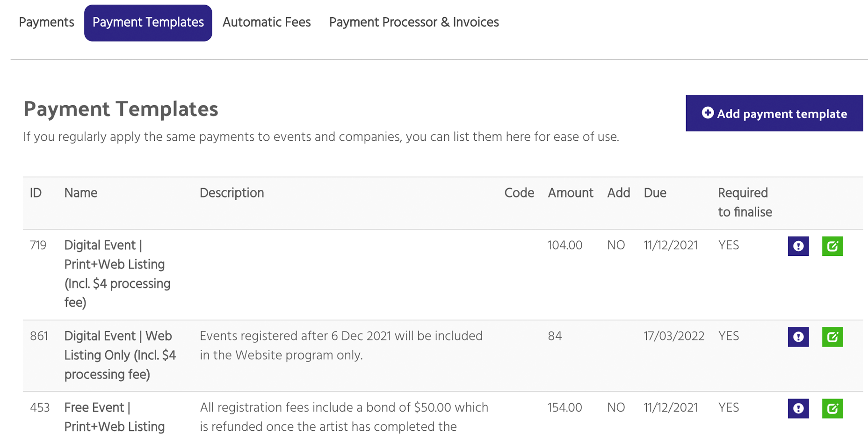The image size is (868, 434).
Task: Click the Name column header
Action: (80, 193)
